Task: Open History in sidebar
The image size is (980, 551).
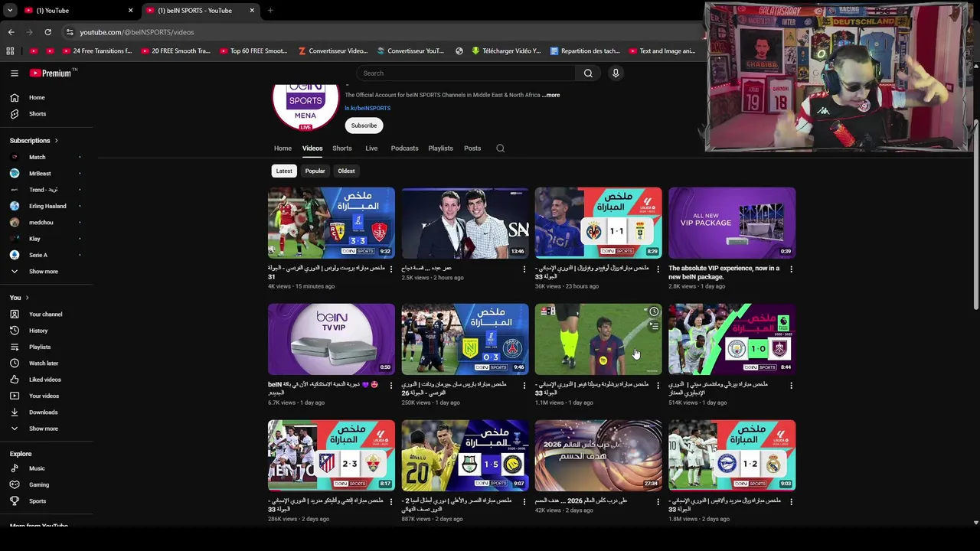Action: [x=38, y=331]
